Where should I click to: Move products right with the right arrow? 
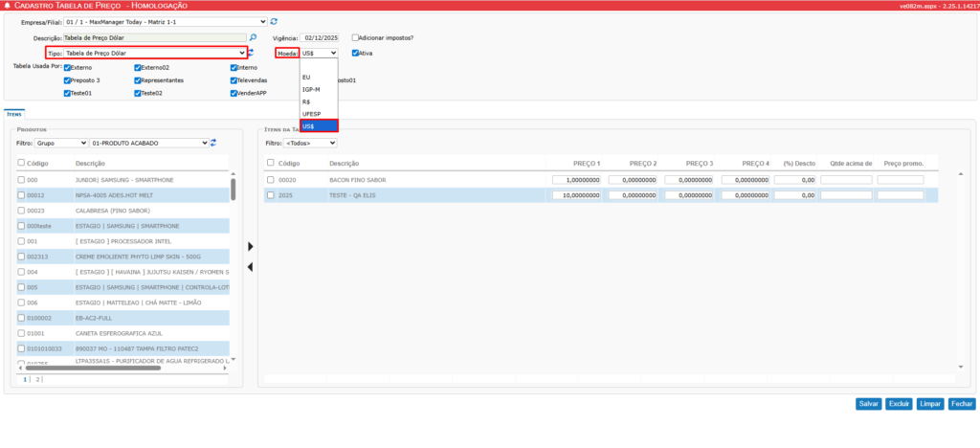click(x=251, y=247)
